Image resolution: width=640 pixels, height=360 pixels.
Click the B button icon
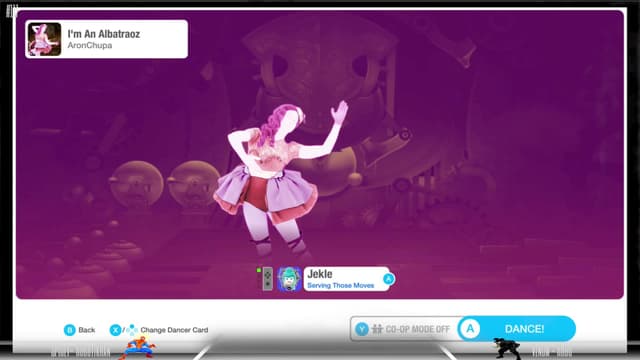(x=70, y=330)
